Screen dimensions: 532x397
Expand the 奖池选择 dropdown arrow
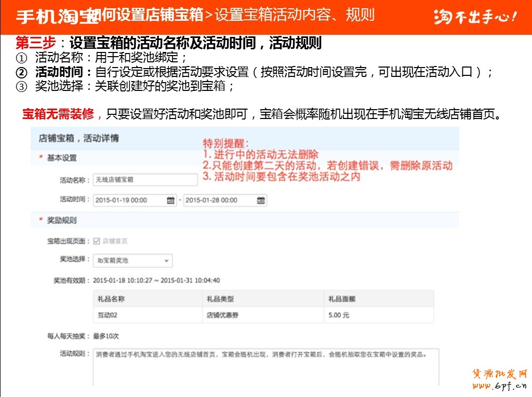(x=166, y=260)
